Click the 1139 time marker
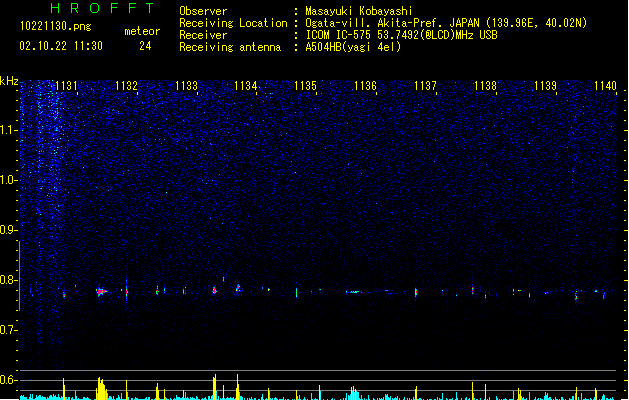Image resolution: width=629 pixels, height=400 pixels. point(546,86)
